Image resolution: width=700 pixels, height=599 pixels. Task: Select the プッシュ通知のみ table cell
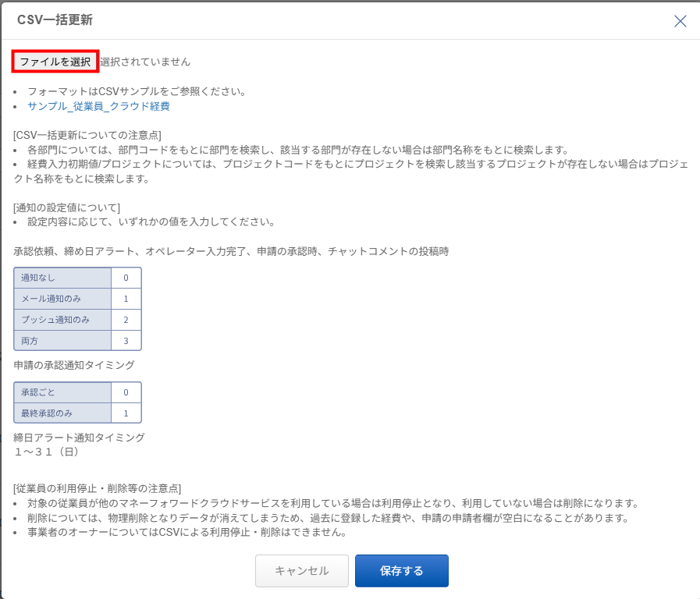62,320
